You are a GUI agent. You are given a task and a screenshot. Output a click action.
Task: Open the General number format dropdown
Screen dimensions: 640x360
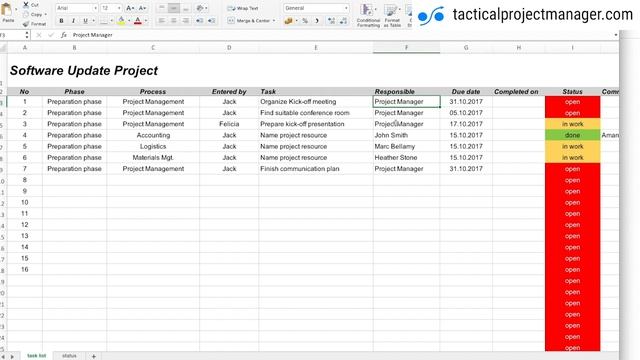tap(346, 8)
